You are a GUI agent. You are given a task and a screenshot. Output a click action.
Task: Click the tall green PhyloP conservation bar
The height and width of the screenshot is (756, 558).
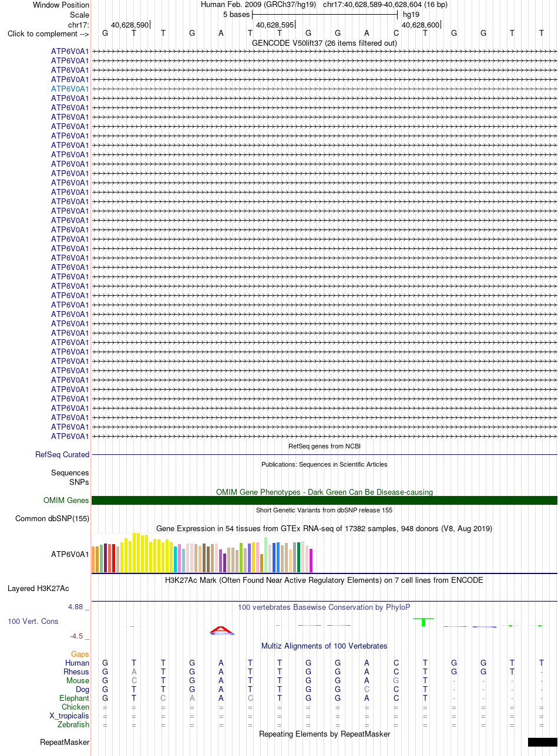(423, 622)
